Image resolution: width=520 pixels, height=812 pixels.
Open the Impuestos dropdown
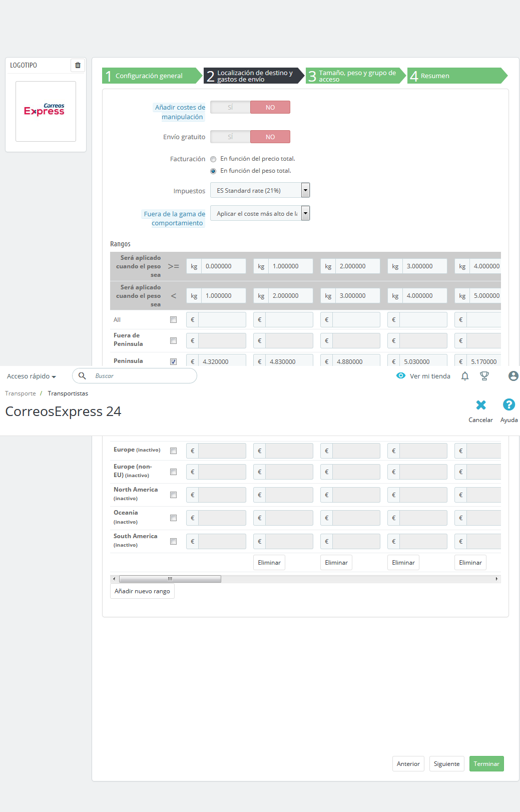[260, 190]
